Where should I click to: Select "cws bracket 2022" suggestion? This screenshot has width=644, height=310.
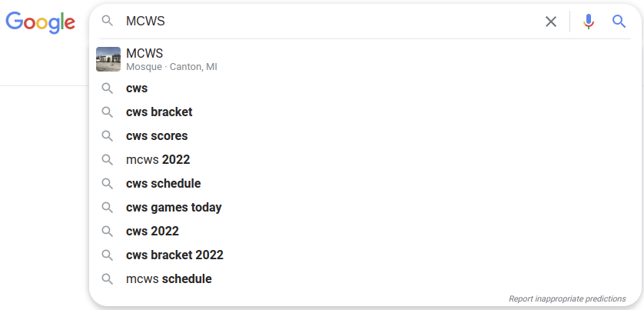(174, 255)
